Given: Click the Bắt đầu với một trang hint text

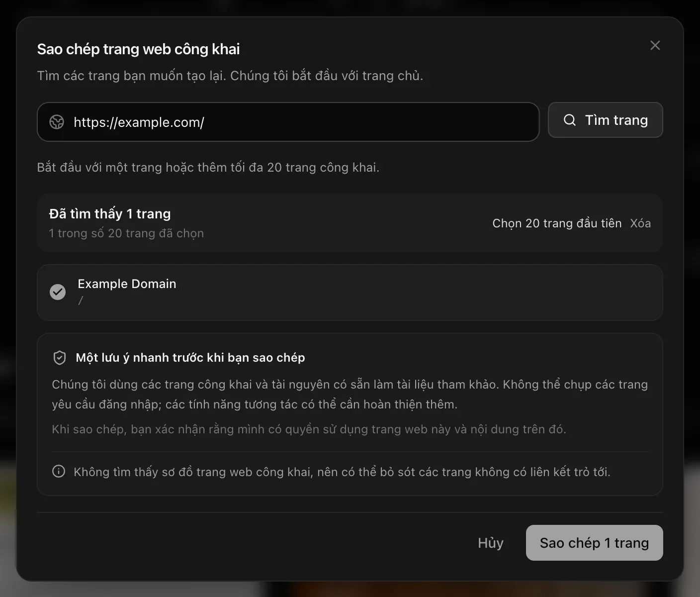Looking at the screenshot, I should point(208,168).
